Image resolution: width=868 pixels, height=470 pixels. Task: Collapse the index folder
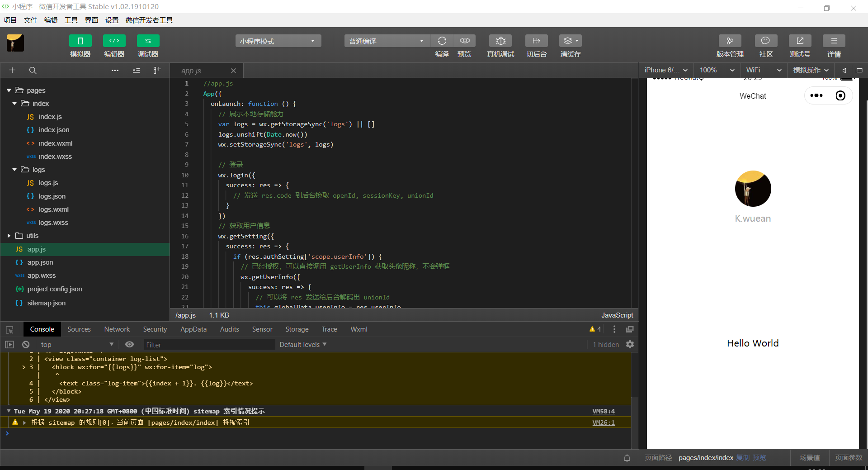click(14, 104)
